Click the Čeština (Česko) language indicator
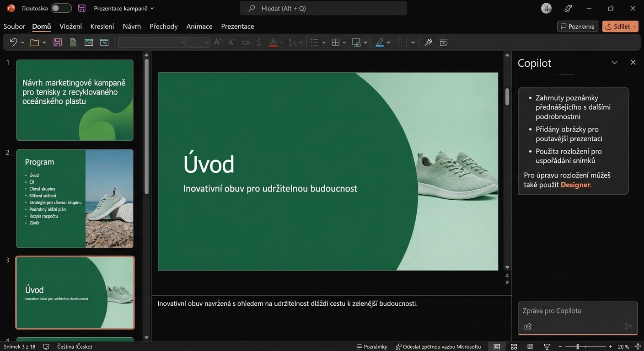The height and width of the screenshot is (351, 644). [75, 347]
